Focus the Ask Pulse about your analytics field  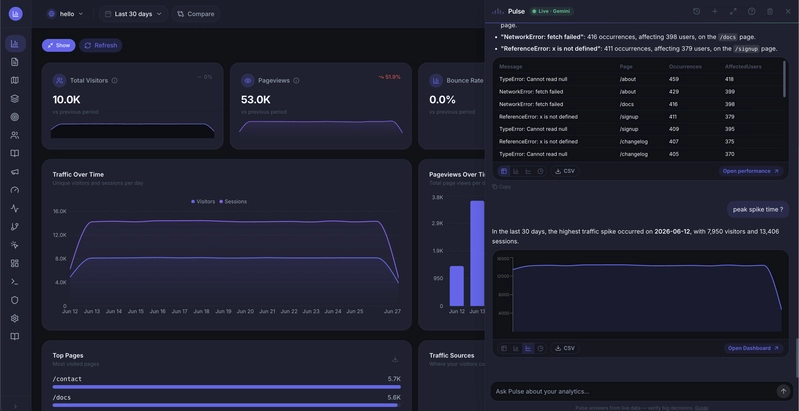click(x=632, y=391)
